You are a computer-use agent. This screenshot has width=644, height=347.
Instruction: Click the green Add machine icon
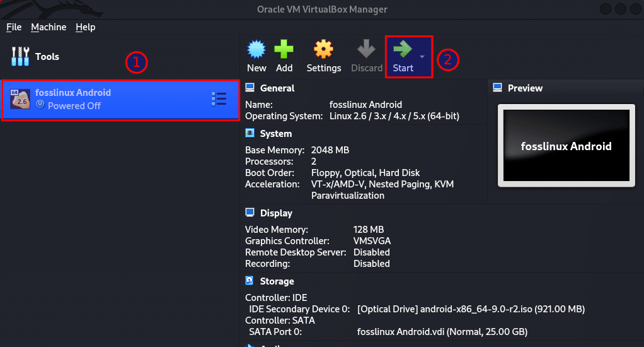(x=284, y=49)
